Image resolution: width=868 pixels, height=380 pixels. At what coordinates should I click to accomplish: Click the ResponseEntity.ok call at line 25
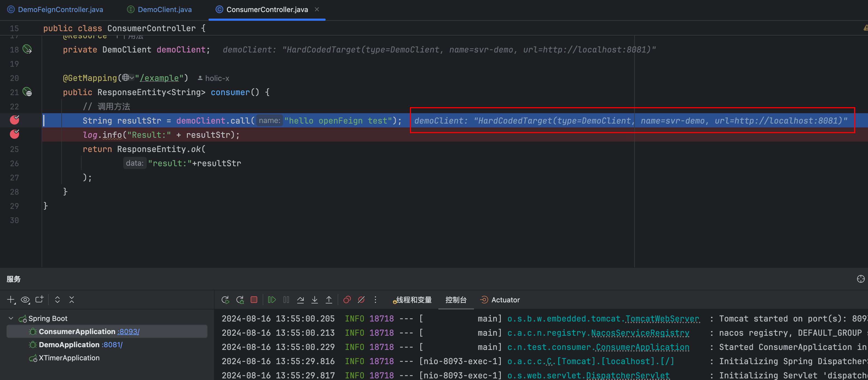pos(161,149)
